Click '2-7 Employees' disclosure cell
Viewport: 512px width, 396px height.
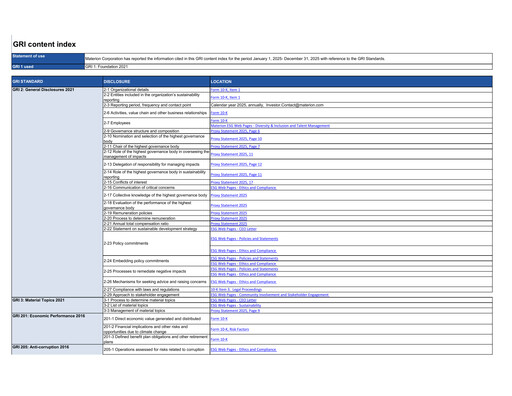point(156,123)
